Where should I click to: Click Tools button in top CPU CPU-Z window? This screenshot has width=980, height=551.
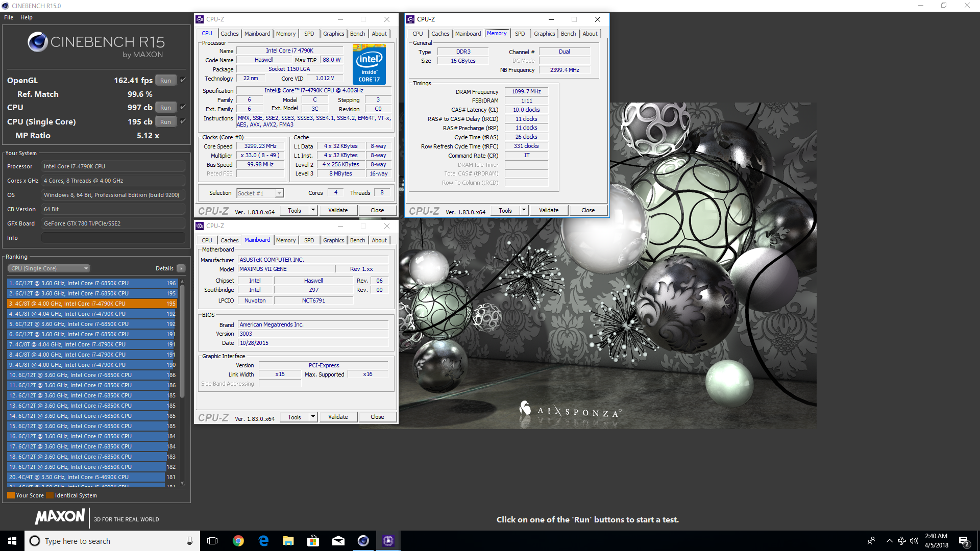[x=295, y=210]
